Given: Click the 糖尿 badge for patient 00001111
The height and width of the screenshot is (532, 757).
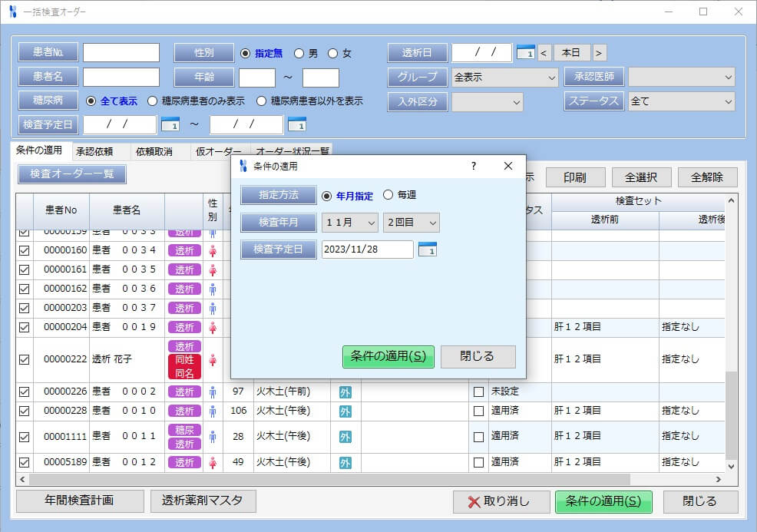Looking at the screenshot, I should pyautogui.click(x=183, y=431).
